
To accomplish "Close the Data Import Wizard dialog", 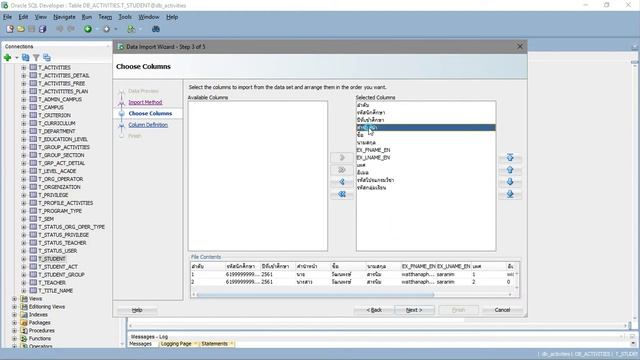I will point(520,47).
